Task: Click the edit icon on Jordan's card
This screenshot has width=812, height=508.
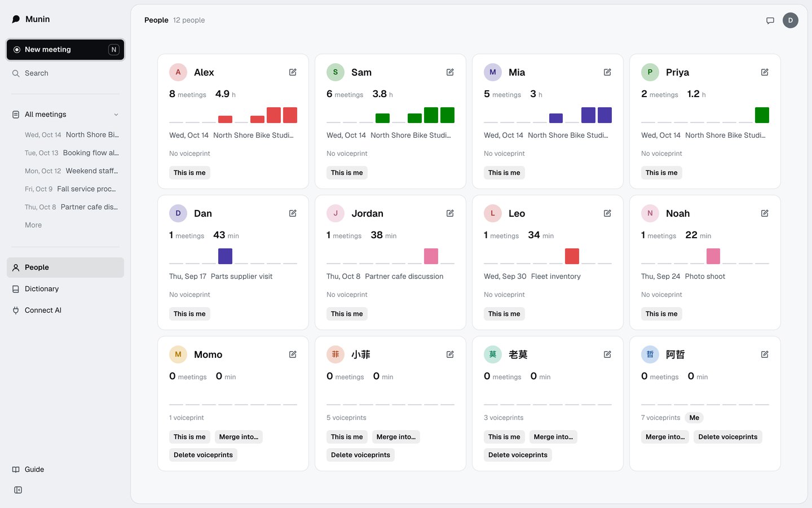Action: (x=450, y=213)
